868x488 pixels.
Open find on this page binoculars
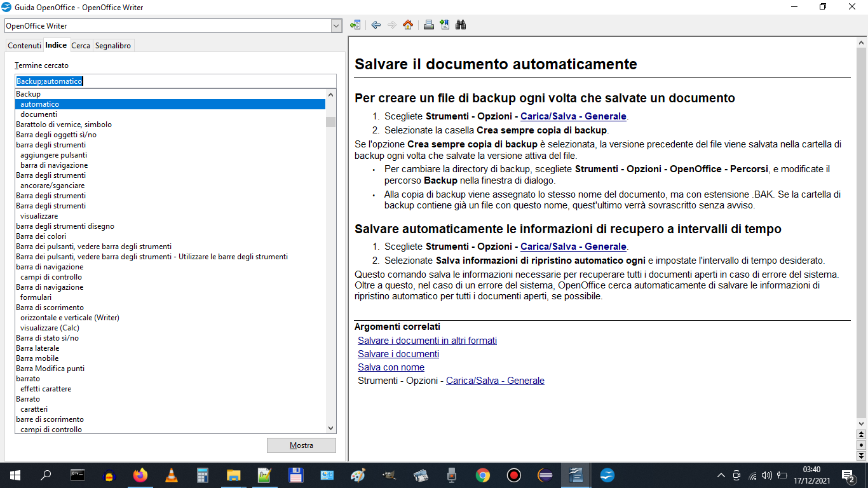coord(461,25)
